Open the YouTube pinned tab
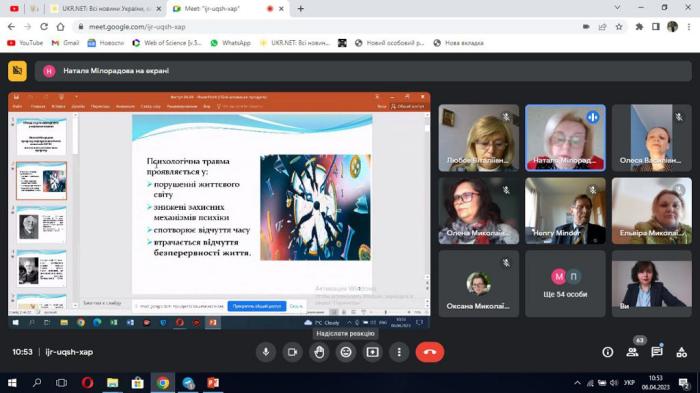This screenshot has height=393, width=700. point(14,8)
